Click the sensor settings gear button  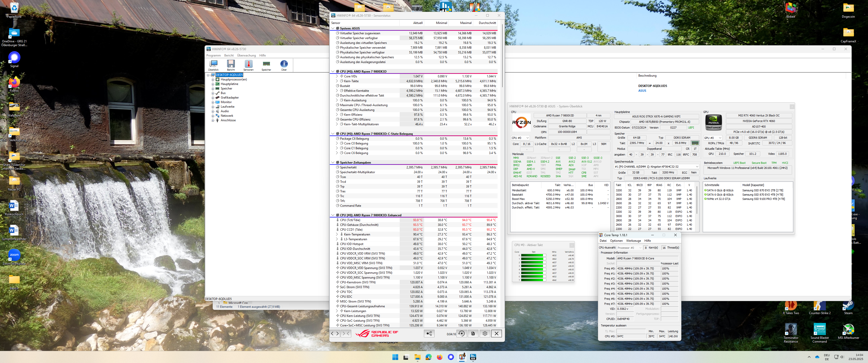(485, 333)
